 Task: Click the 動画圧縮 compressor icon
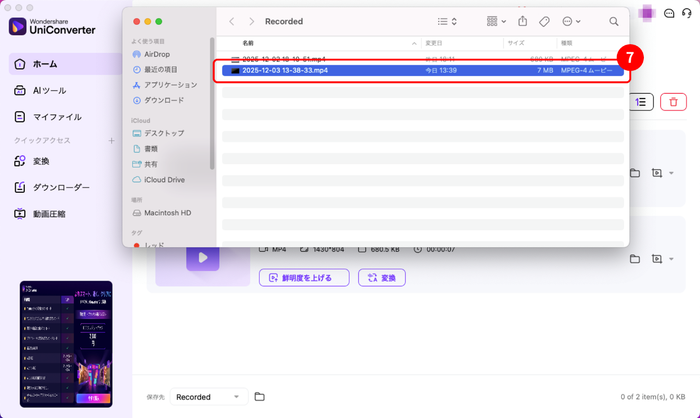(x=20, y=214)
